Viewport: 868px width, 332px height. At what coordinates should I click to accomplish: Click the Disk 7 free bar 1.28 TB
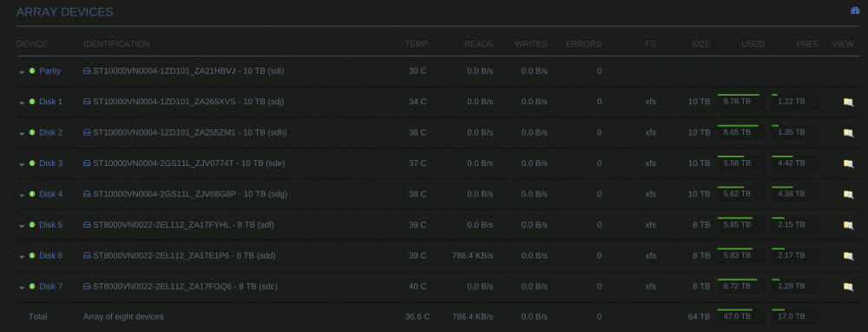[795, 286]
